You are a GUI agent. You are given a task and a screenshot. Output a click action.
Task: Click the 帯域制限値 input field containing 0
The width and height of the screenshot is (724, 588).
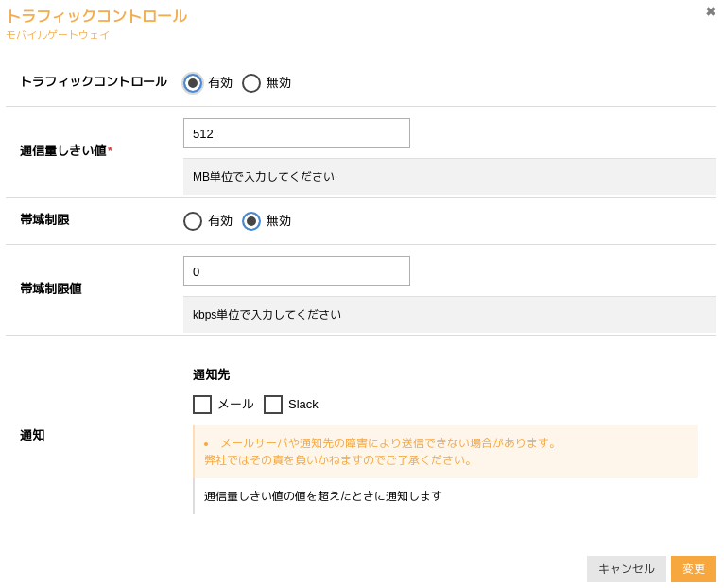point(297,271)
